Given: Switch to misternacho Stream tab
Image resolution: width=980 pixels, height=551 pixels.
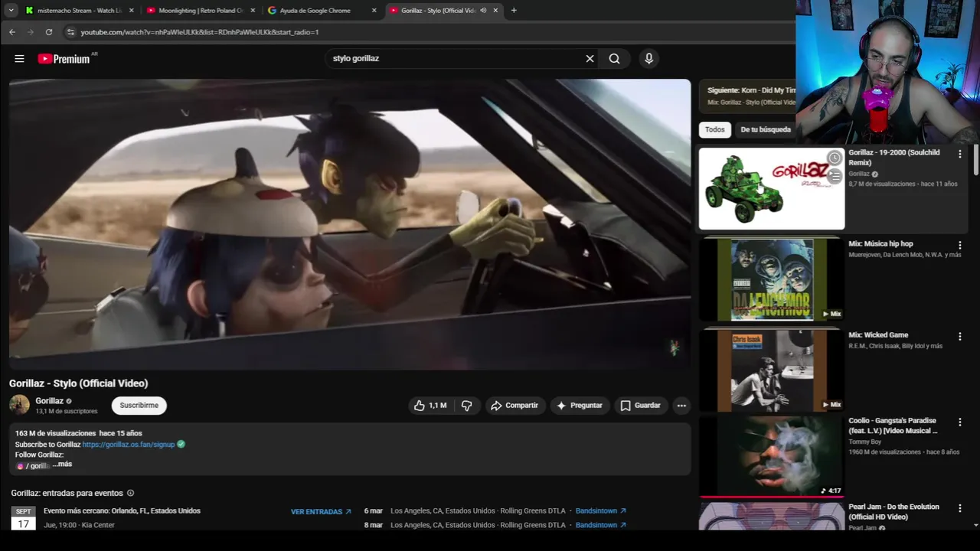Looking at the screenshot, I should (80, 11).
